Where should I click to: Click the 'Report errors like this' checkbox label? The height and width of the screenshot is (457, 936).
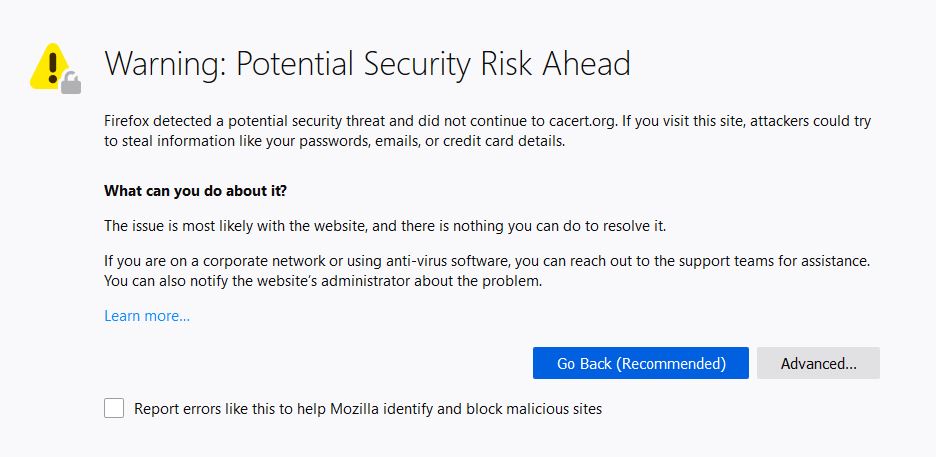pos(368,409)
